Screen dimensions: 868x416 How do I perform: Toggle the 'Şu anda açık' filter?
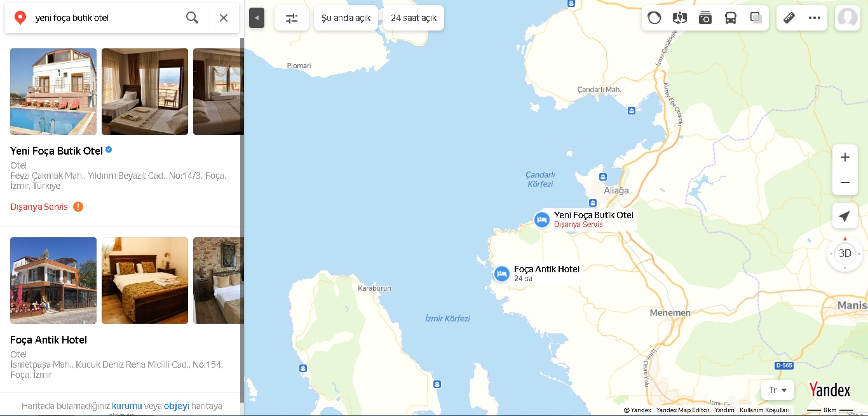tap(346, 18)
